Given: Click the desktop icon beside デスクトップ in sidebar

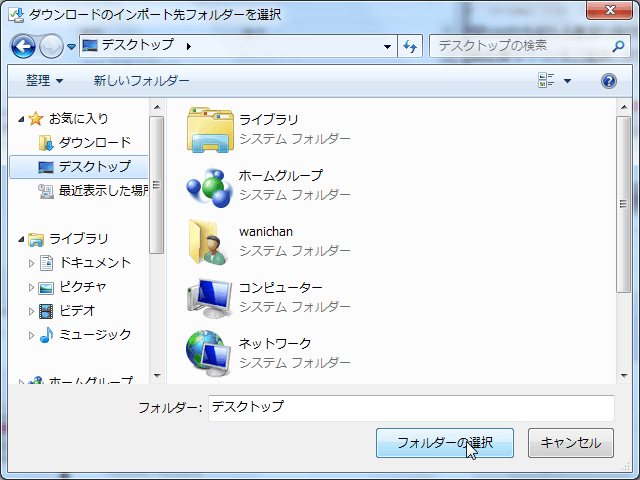Looking at the screenshot, I should tap(46, 167).
